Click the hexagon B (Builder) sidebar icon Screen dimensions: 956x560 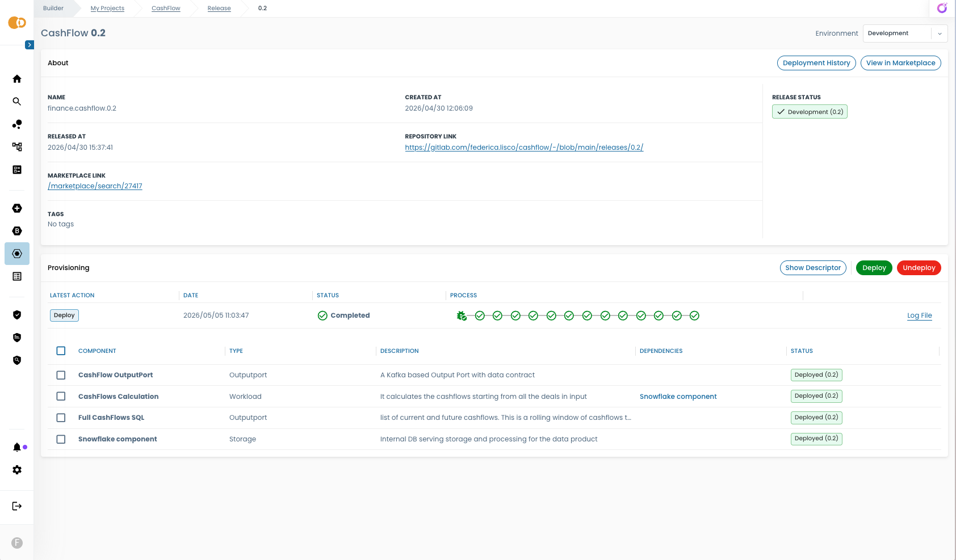17,231
